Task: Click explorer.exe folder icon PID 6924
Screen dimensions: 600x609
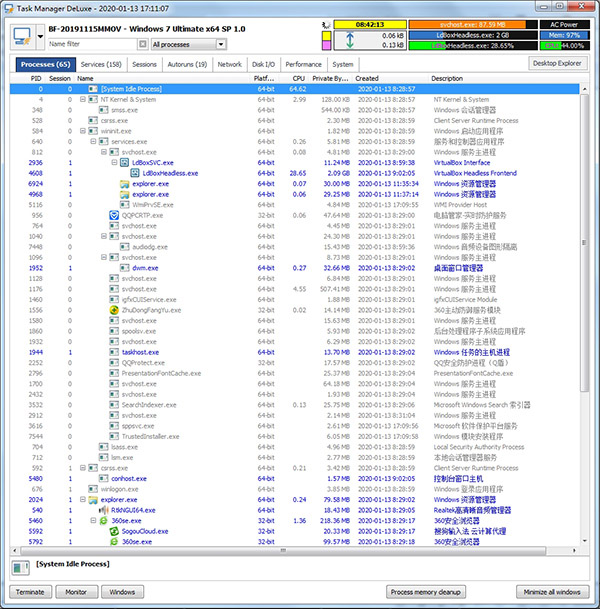Action: point(124,184)
